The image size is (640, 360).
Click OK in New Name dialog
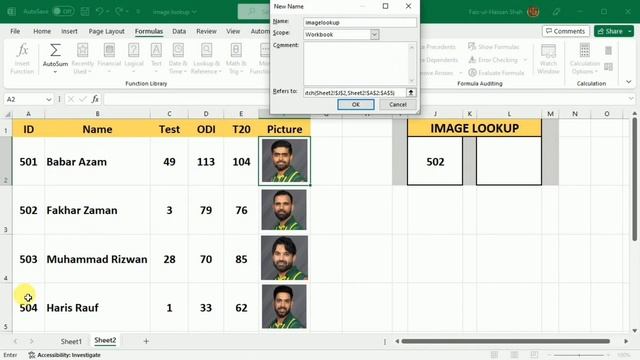[356, 104]
